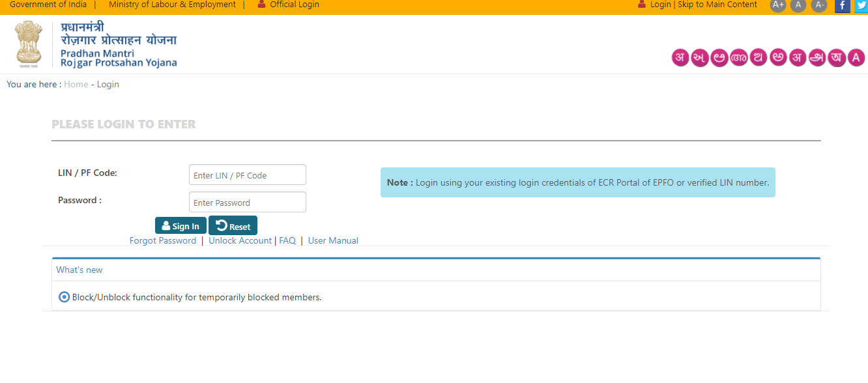Screen dimensions: 868x383
Task: Open the FAQ link
Action: 287,240
